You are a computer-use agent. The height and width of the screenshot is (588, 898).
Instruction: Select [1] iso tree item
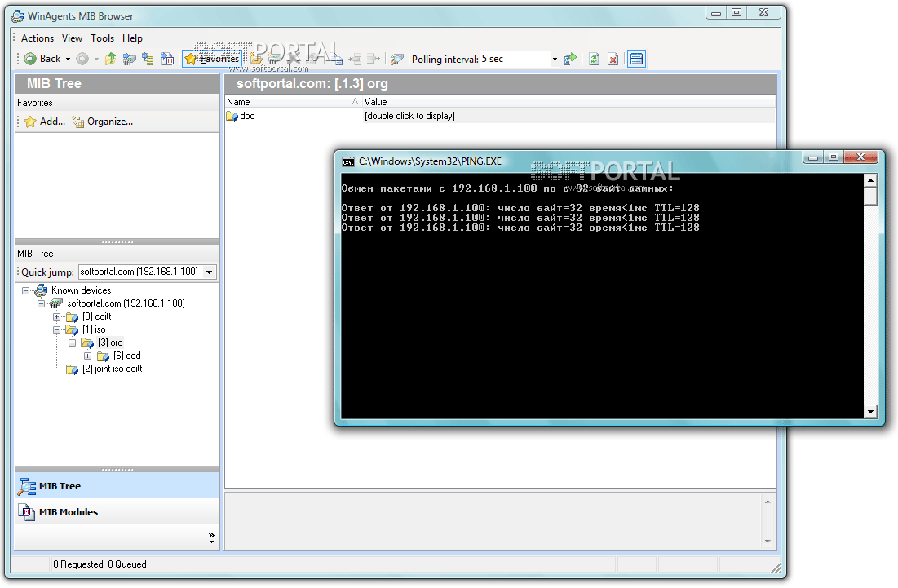pos(94,329)
